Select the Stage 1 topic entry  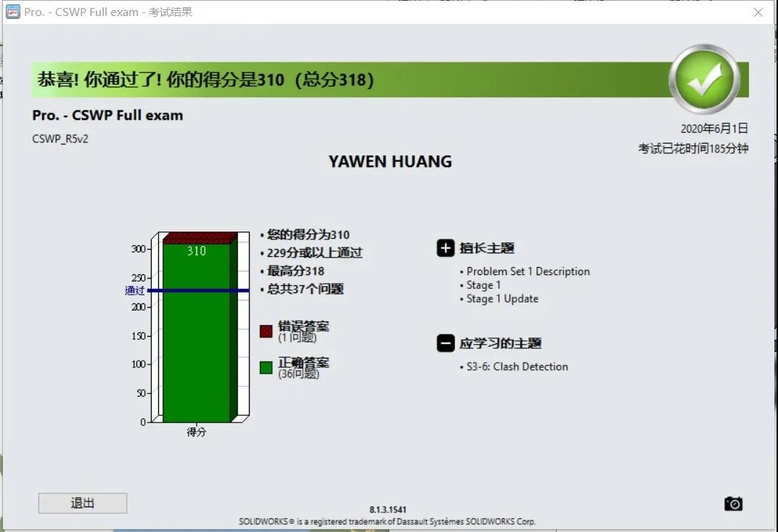coord(483,285)
